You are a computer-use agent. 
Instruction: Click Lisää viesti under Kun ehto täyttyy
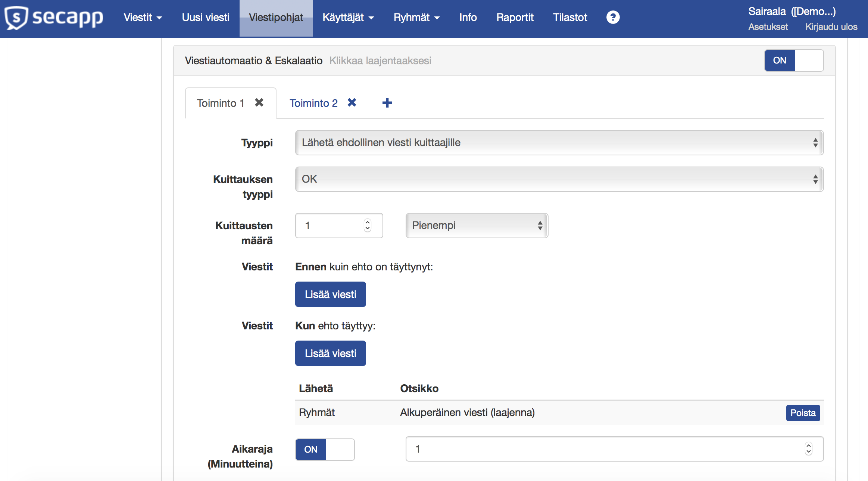click(330, 353)
